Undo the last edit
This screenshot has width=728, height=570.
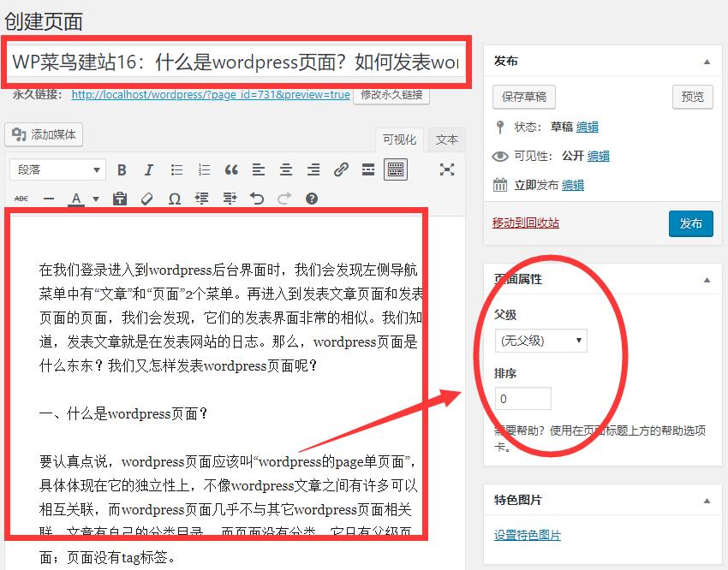[x=257, y=198]
